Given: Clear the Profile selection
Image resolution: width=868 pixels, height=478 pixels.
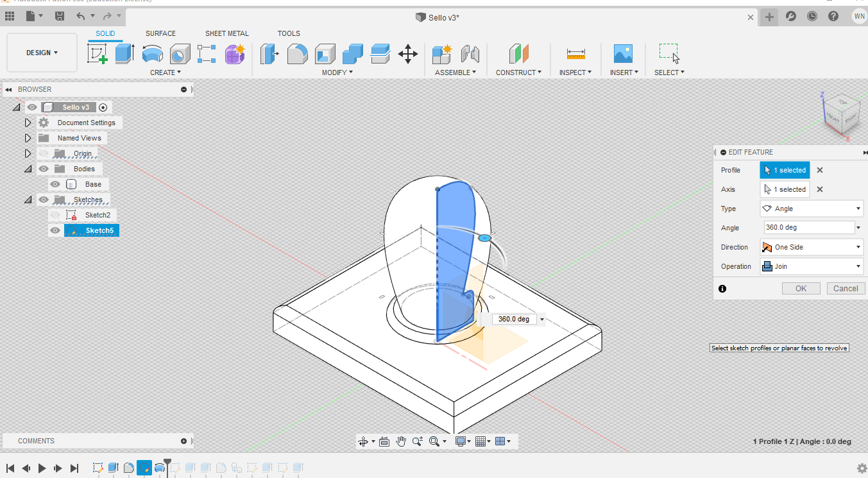Looking at the screenshot, I should (x=820, y=170).
